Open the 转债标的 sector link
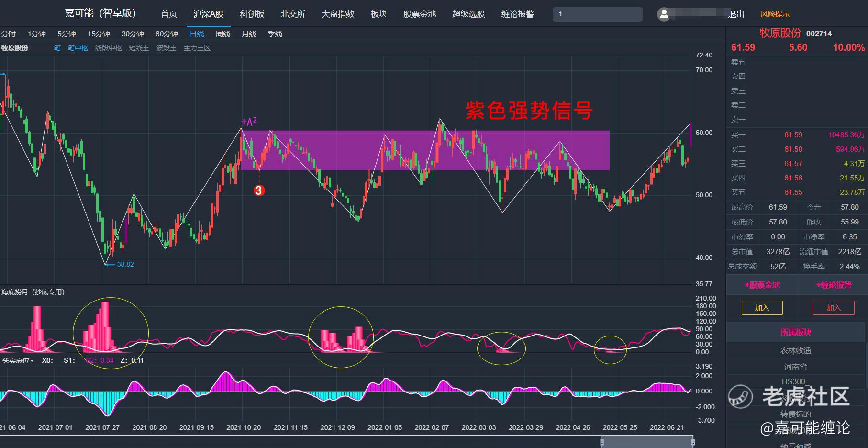 (x=796, y=414)
